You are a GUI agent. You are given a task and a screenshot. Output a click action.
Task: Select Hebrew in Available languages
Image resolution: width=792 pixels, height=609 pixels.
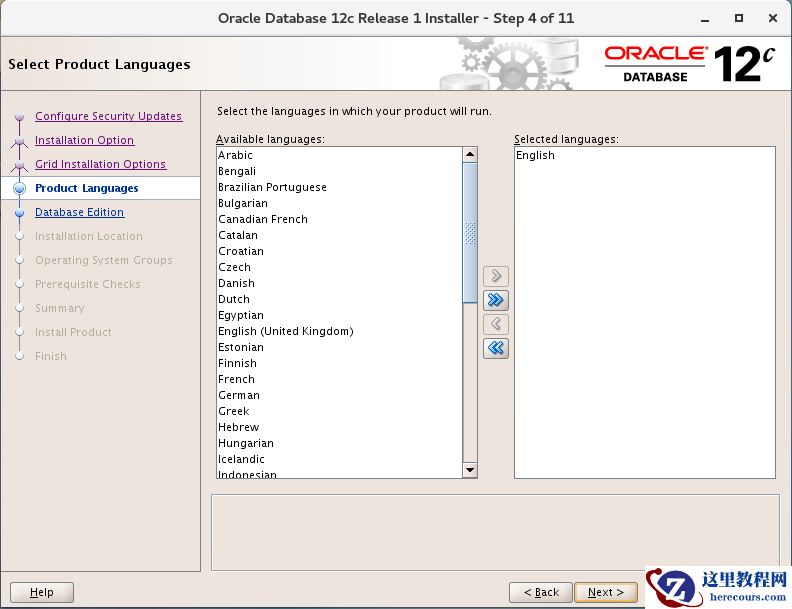tap(339, 427)
